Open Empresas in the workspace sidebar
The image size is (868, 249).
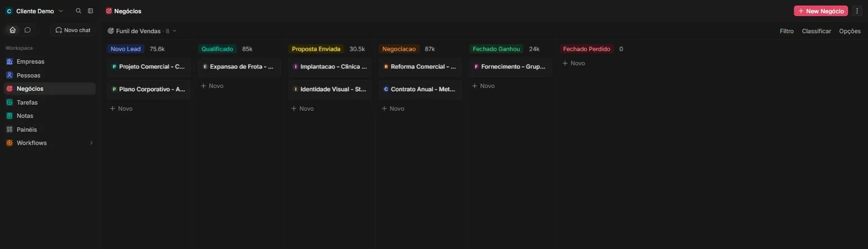tap(49, 61)
